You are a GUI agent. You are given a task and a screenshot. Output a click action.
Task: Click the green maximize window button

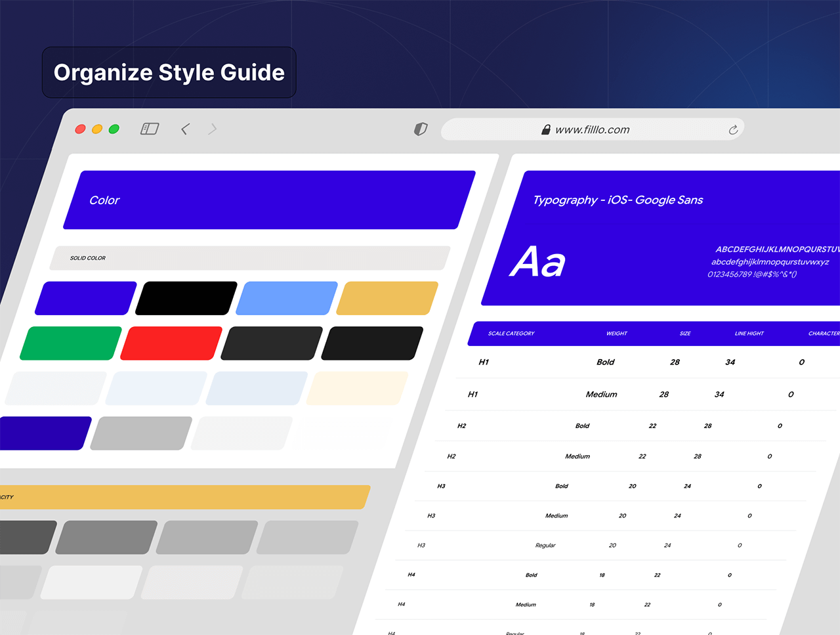114,129
